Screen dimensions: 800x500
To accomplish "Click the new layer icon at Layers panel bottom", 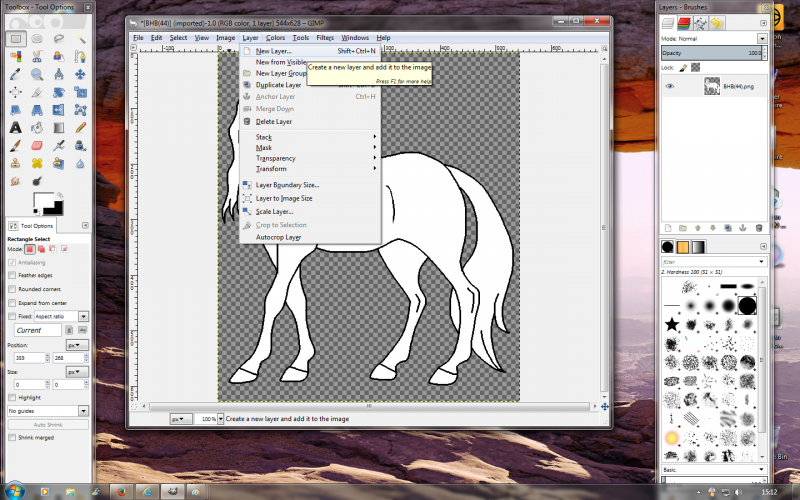I will [668, 228].
